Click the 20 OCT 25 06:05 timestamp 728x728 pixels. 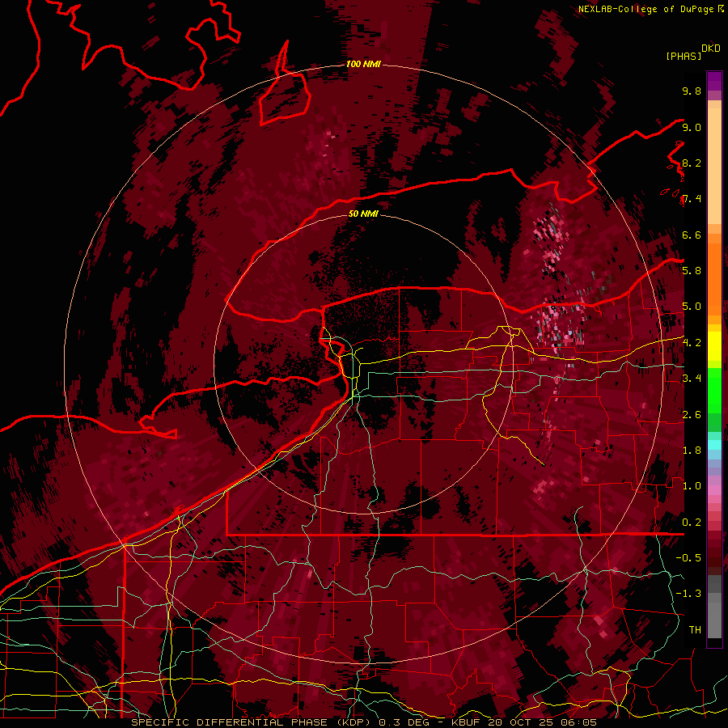coord(542,722)
